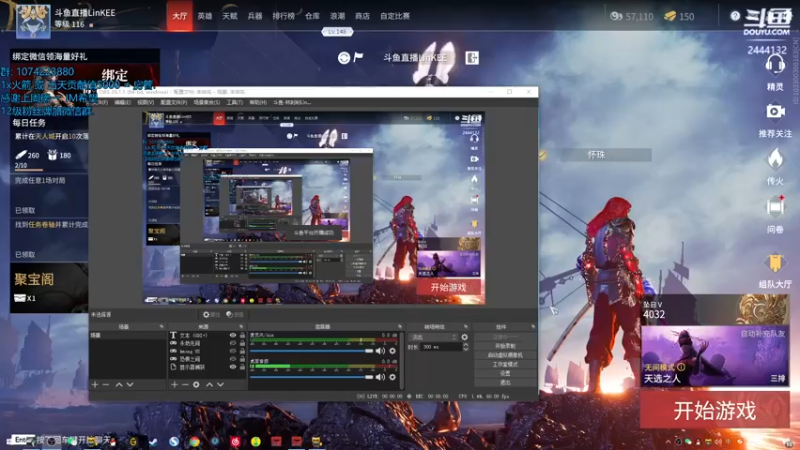The width and height of the screenshot is (800, 450).
Task: Click 工作室模式 in OBS controls
Action: (505, 364)
